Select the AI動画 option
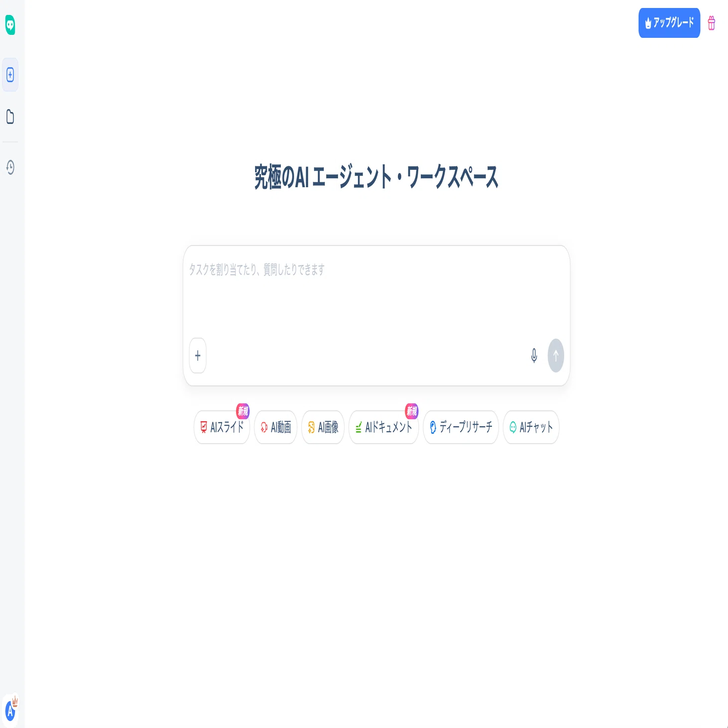 coord(275,427)
